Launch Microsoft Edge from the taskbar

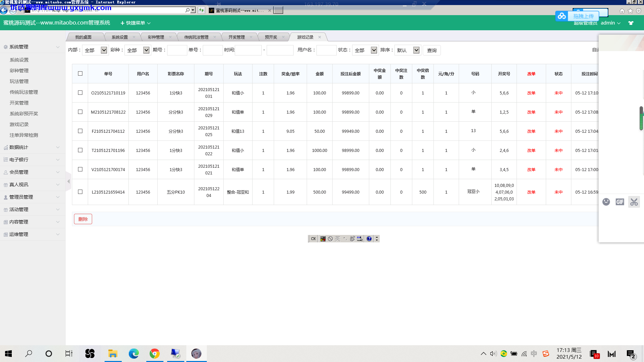coord(134,354)
